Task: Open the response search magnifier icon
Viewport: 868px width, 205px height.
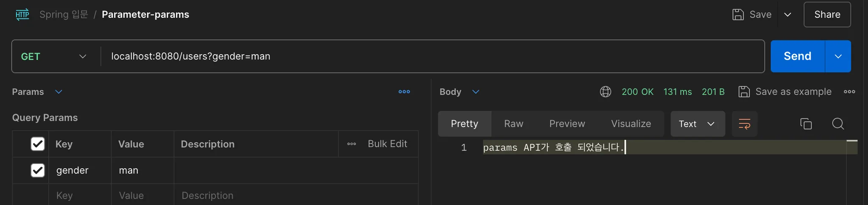Action: 837,124
